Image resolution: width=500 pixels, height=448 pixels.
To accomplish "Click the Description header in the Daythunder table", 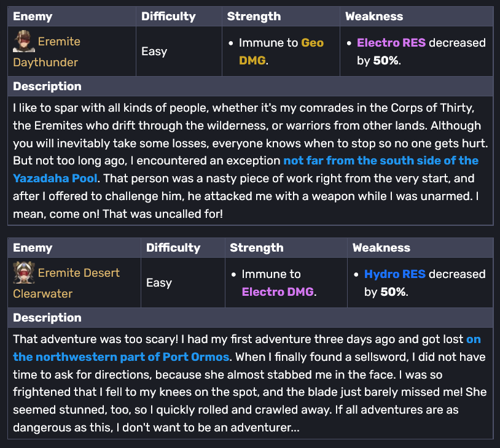I will point(47,87).
